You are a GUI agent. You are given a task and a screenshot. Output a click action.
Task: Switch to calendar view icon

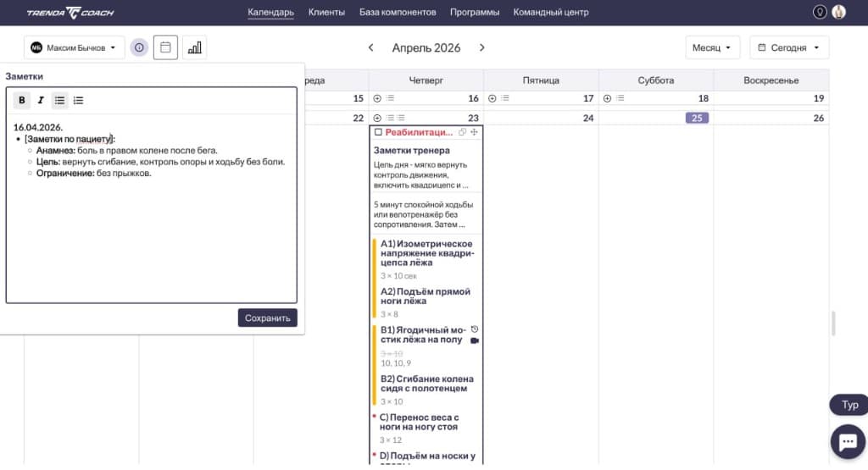pos(165,47)
